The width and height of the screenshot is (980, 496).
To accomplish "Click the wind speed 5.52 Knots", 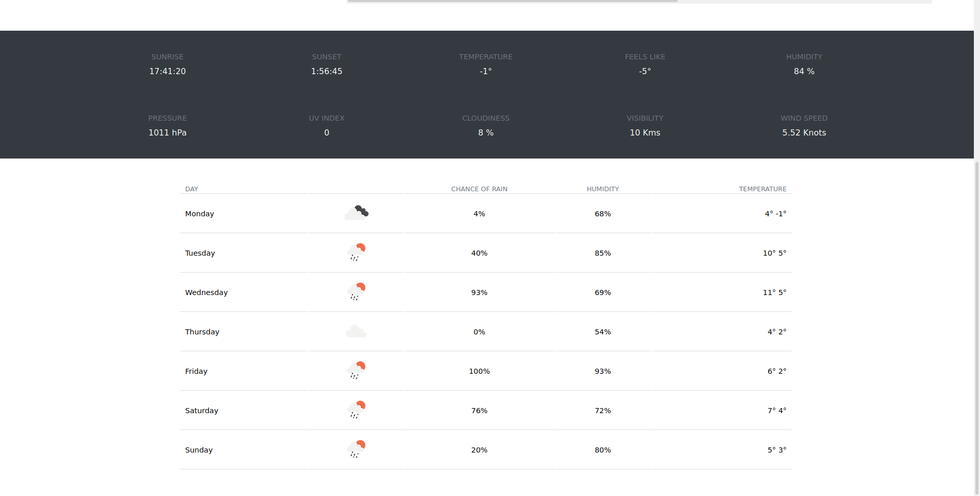I will coord(804,133).
